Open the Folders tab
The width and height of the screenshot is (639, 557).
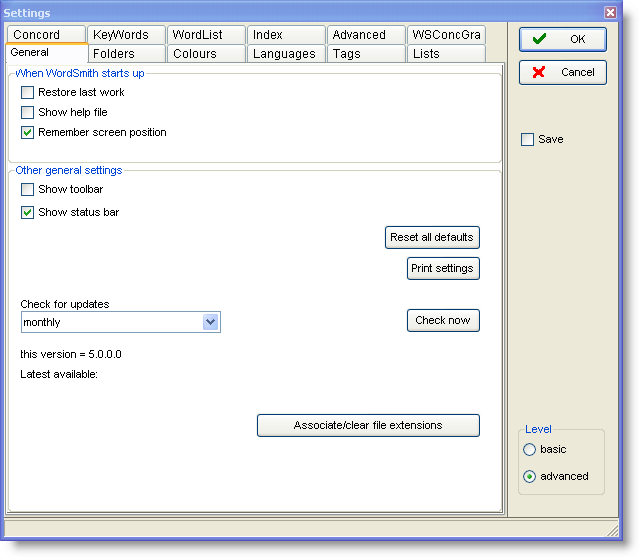[126, 54]
